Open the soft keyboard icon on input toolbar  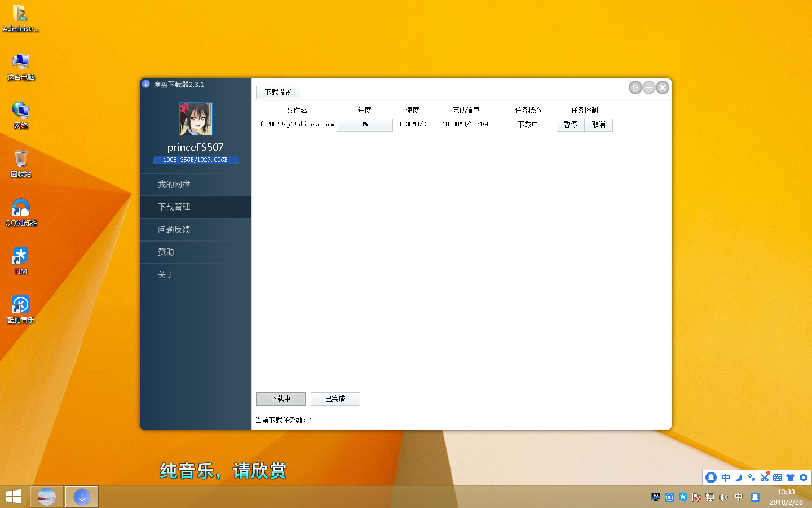click(779, 477)
